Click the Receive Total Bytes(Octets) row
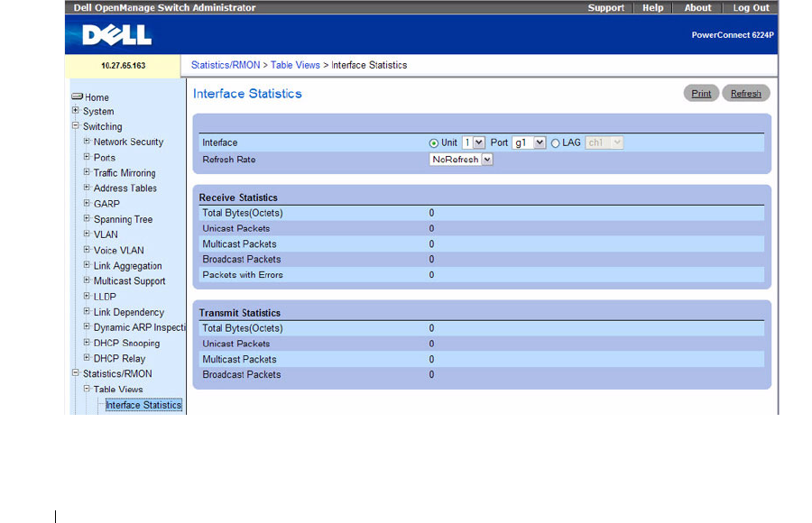812x523 pixels. click(x=482, y=213)
